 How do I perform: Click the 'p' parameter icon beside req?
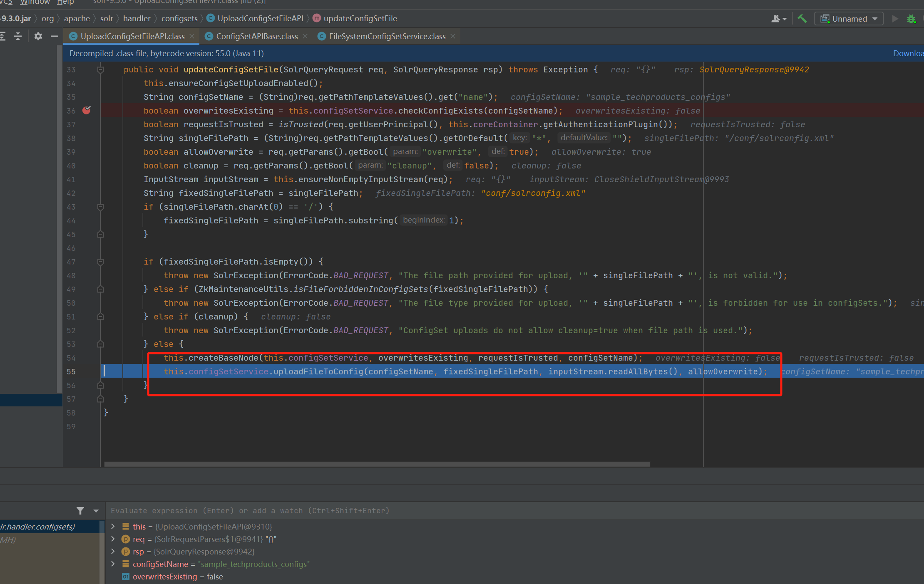(x=125, y=539)
